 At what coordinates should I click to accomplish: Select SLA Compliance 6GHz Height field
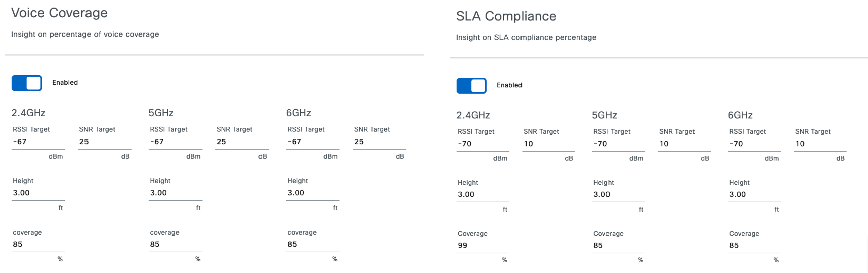click(x=754, y=195)
